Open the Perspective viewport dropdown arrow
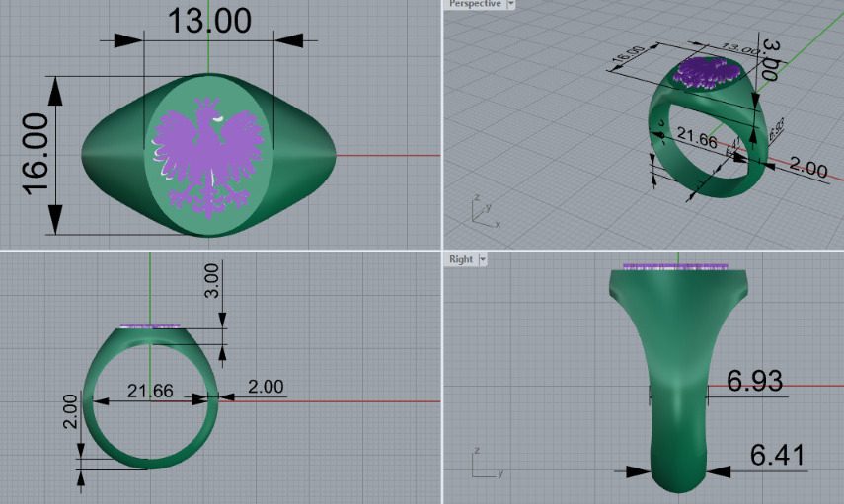Viewport: 844px width, 504px height. tap(510, 4)
